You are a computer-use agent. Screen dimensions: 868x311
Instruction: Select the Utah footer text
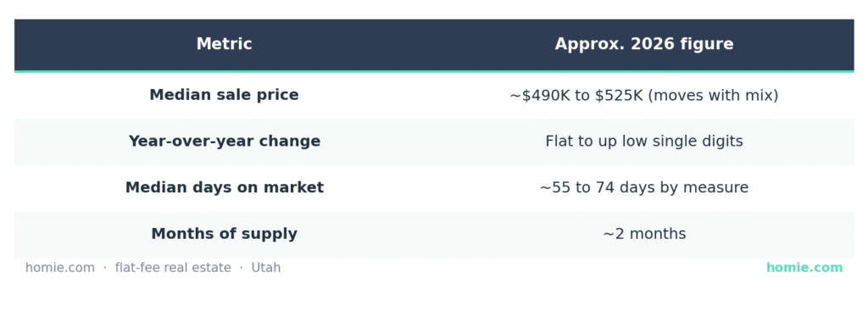[265, 268]
